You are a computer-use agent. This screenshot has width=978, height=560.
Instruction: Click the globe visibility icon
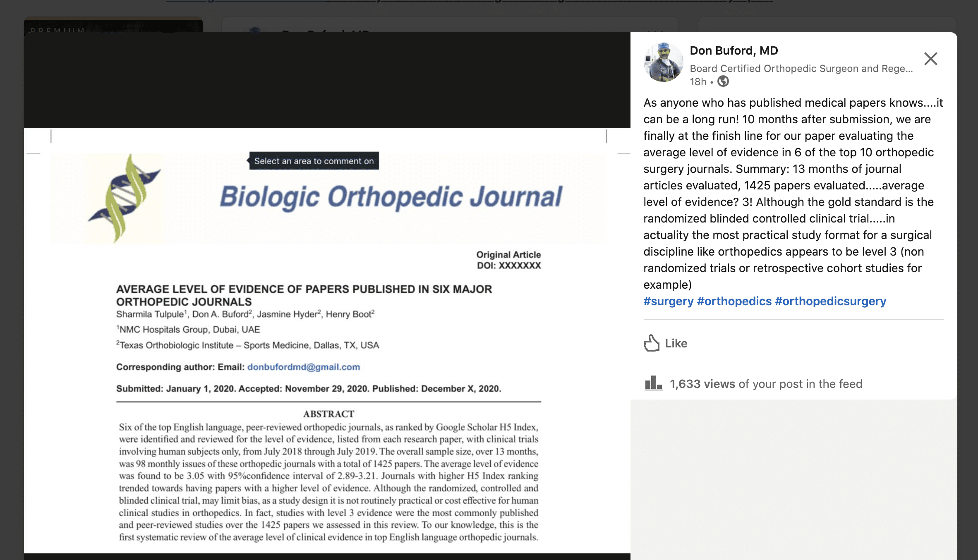(x=723, y=81)
